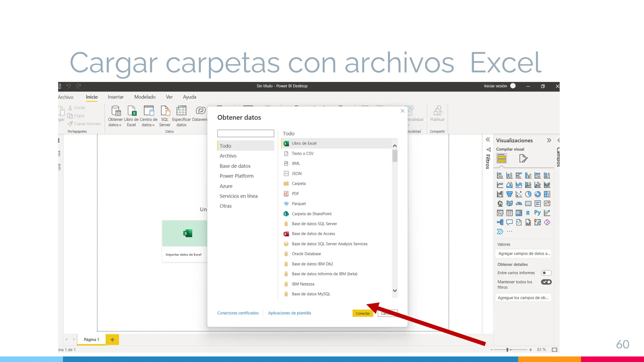Switch to the Modelado tab
Viewport: 644px width, 362px height.
145,97
